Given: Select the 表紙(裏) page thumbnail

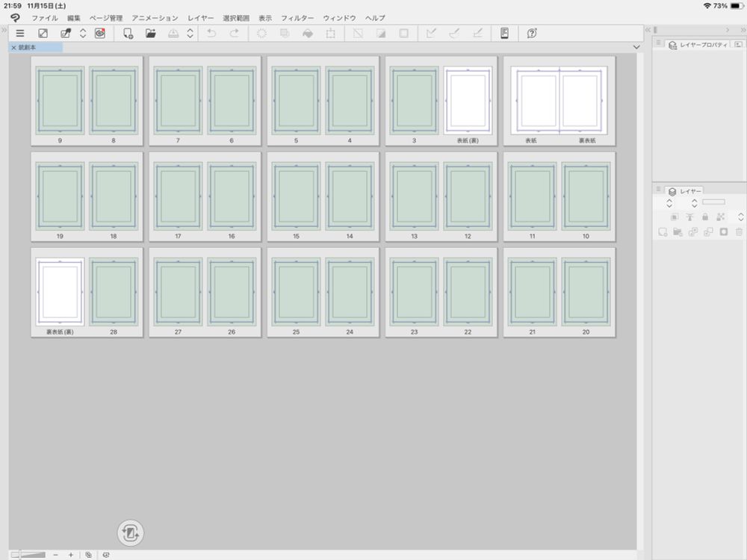Looking at the screenshot, I should tap(468, 101).
